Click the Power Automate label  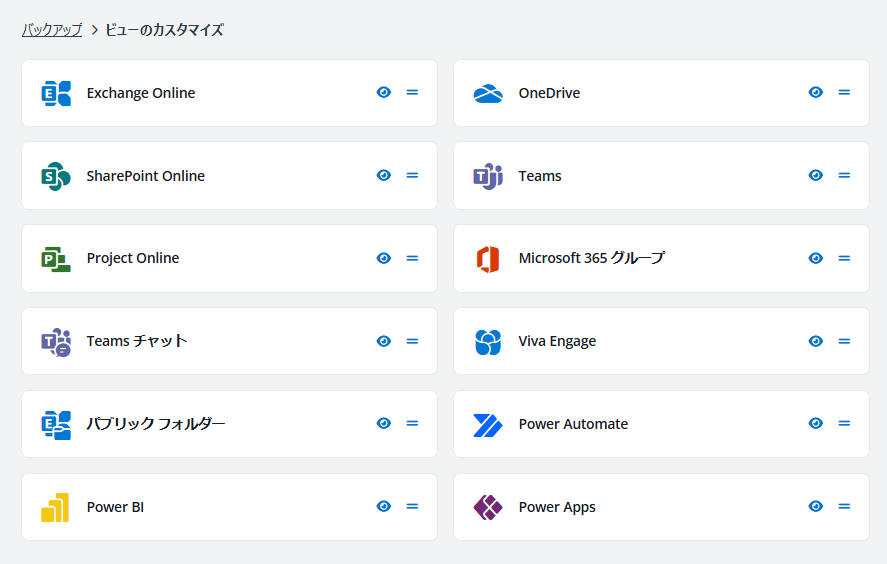pyautogui.click(x=573, y=424)
